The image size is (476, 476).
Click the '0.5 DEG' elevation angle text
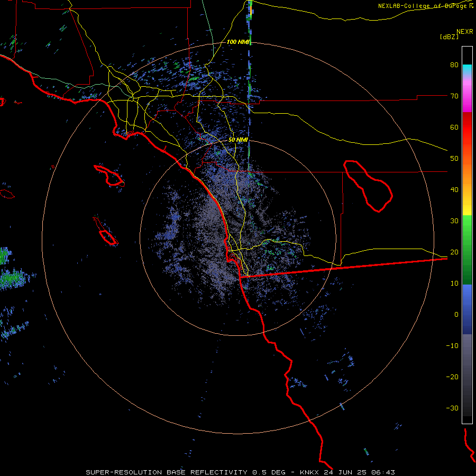[269, 472]
